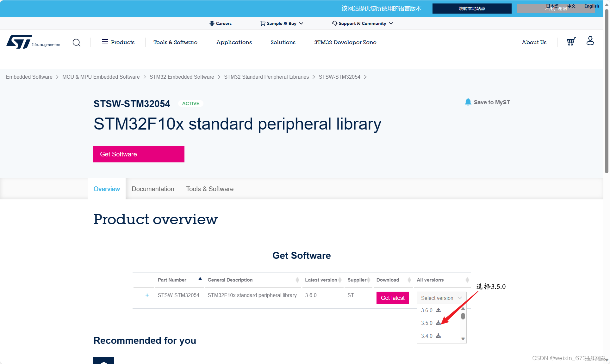Click the version list scrollbar thumb
610x364 pixels.
[x=463, y=316]
